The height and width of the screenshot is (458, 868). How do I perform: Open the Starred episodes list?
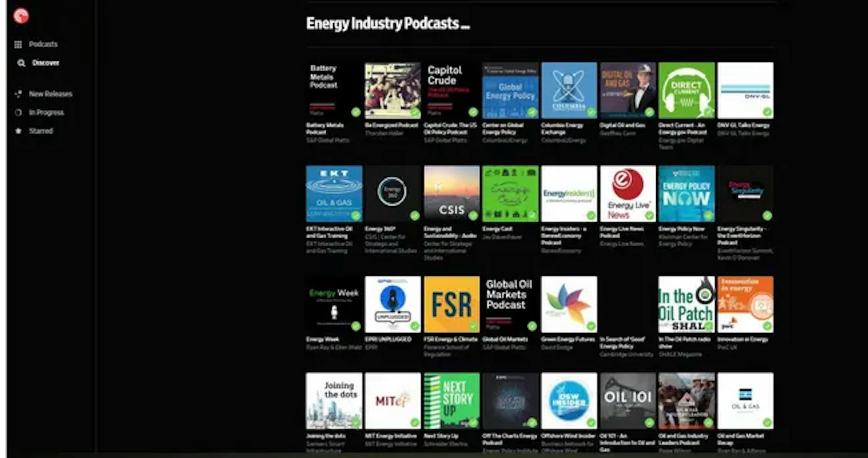34,131
